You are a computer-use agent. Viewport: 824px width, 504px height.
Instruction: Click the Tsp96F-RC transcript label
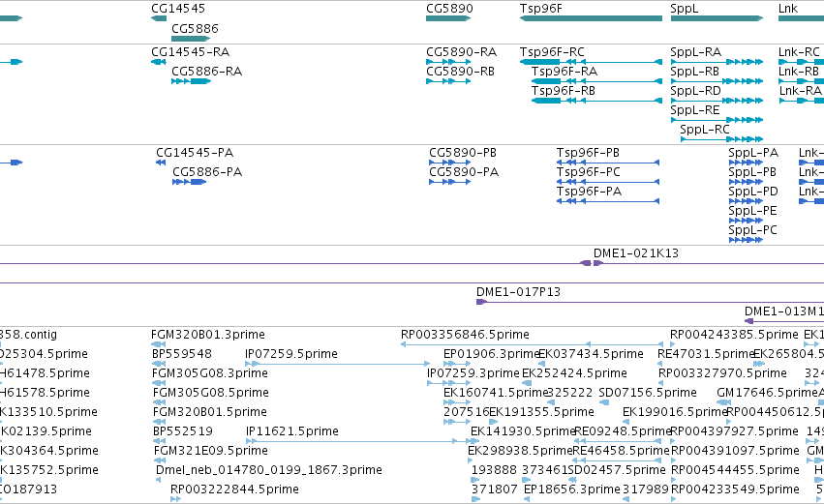pos(552,52)
